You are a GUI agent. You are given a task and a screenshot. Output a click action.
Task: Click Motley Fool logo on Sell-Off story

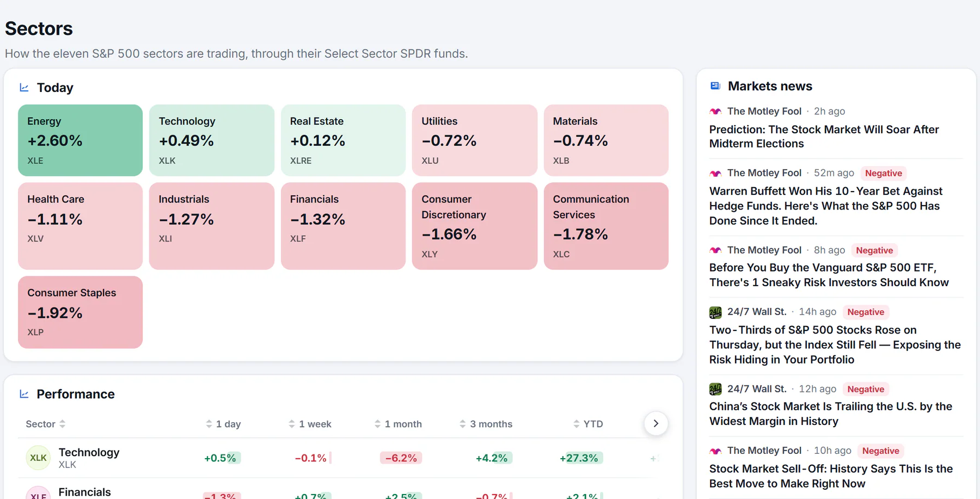click(715, 451)
